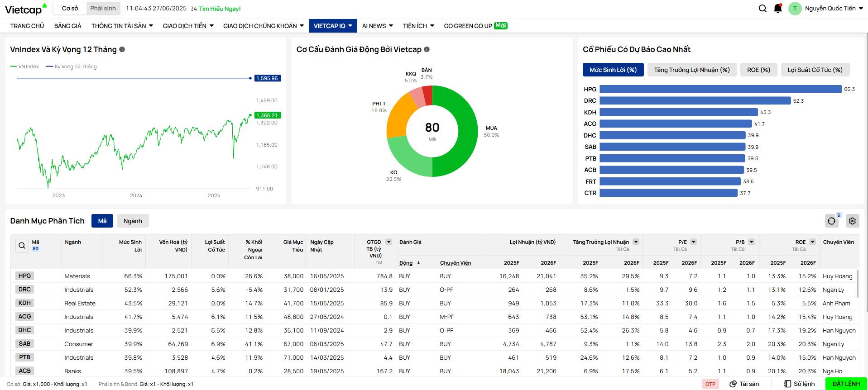
Task: Click the user avatar letter T
Action: point(795,9)
